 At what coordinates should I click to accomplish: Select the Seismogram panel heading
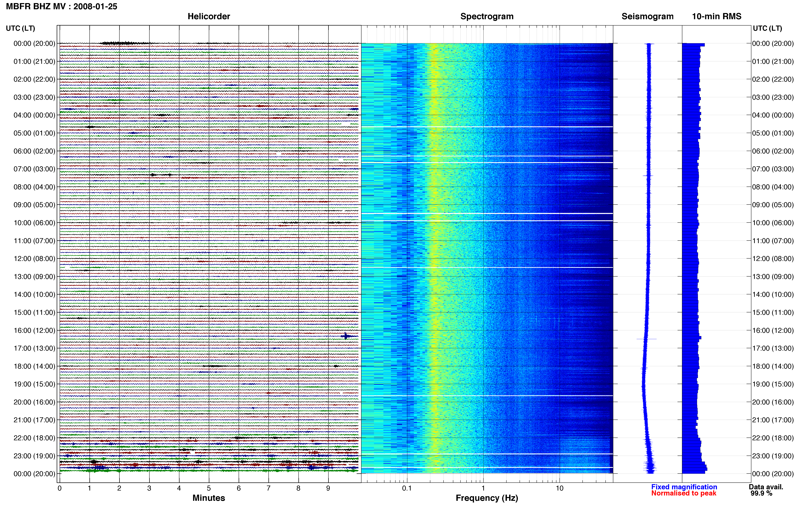tap(648, 16)
